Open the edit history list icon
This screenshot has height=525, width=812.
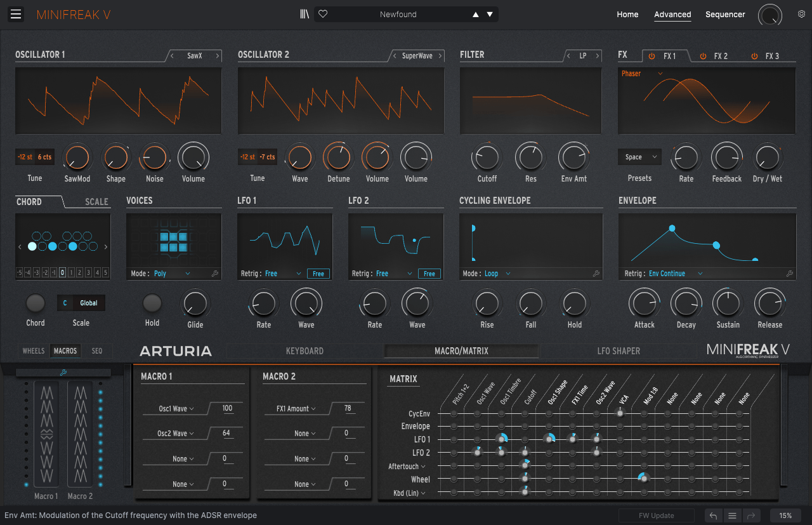click(732, 515)
